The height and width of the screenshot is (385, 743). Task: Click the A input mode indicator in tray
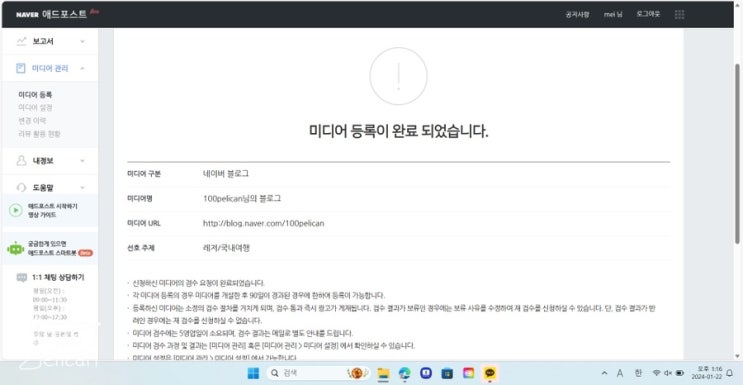pos(620,373)
